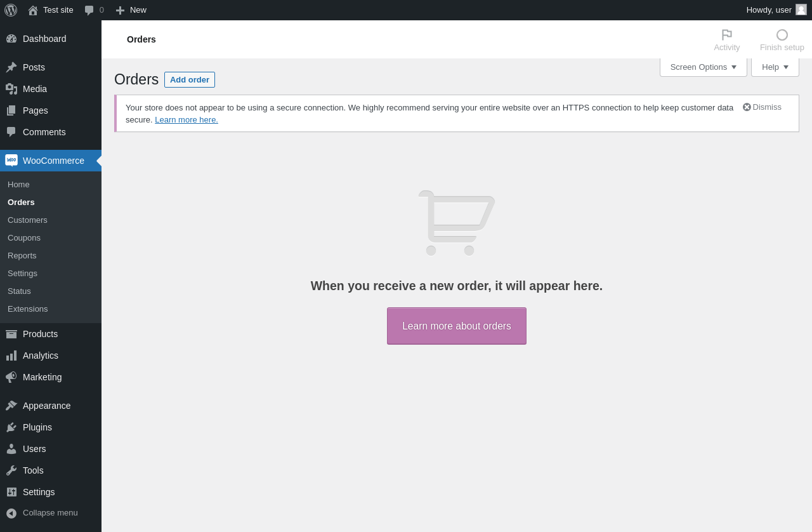Open Reports submenu item
The width and height of the screenshot is (812, 532).
22,256
